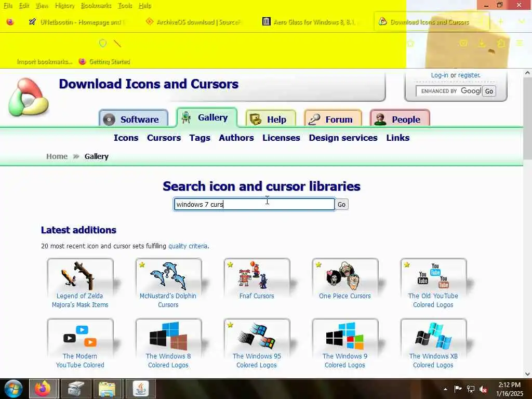Switch to the UNetbootin tab
Image resolution: width=532 pixels, height=399 pixels.
[x=78, y=22]
